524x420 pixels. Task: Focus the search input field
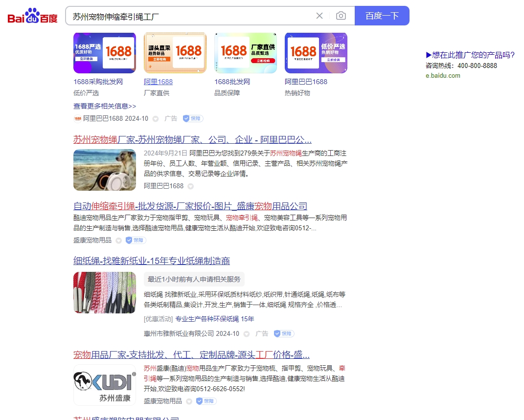point(191,16)
